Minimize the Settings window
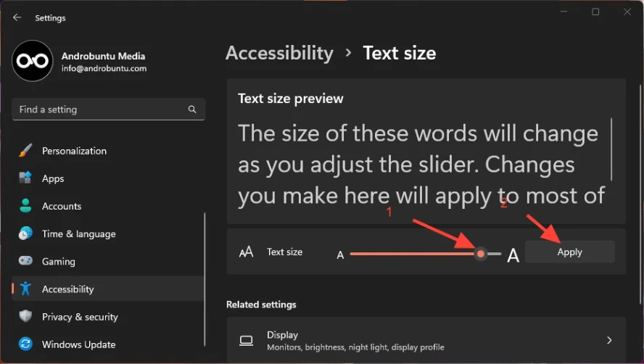Image resolution: width=644 pixels, height=364 pixels. click(563, 12)
